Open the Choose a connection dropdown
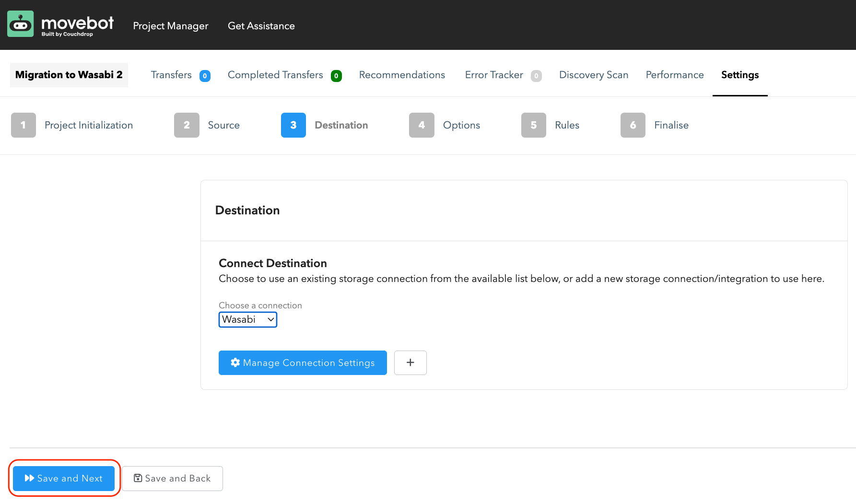The width and height of the screenshot is (856, 504). [x=248, y=319]
